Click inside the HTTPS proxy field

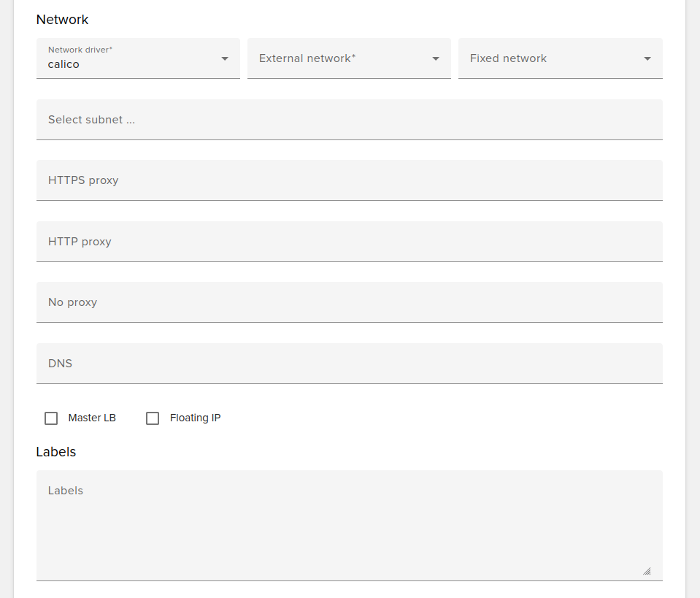point(349,180)
